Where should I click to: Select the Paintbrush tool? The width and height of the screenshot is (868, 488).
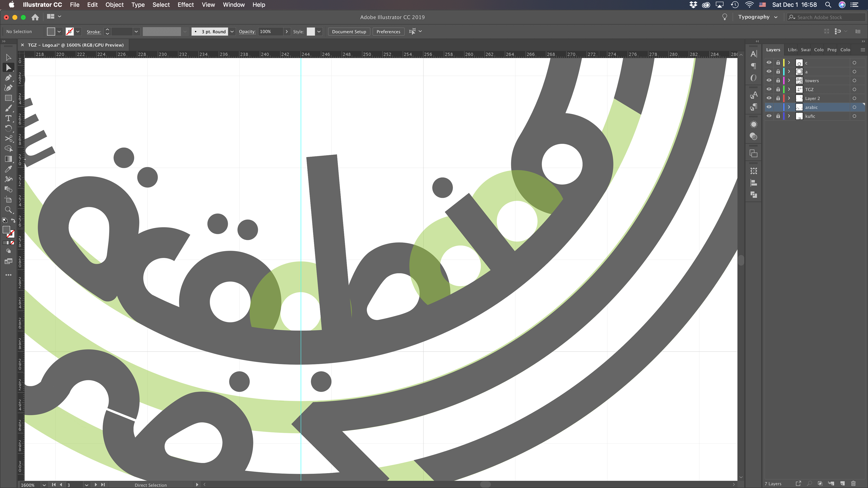click(8, 108)
